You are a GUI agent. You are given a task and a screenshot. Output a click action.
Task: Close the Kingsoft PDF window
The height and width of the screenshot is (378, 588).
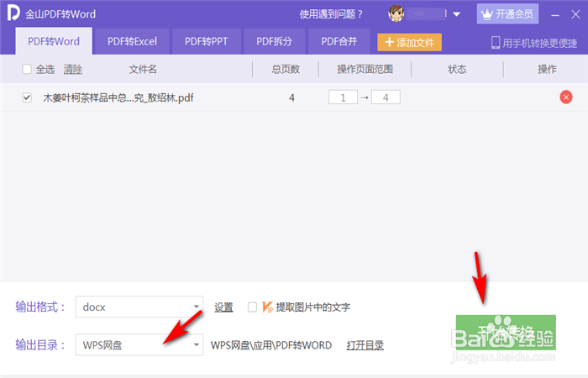tap(575, 14)
